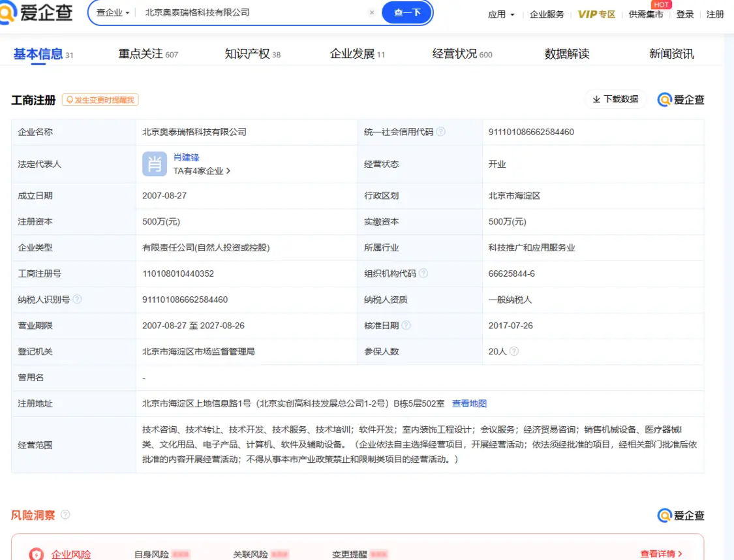734x560 pixels.
Task: Click the 发生变更时提醒我 reminder button
Action: [100, 100]
